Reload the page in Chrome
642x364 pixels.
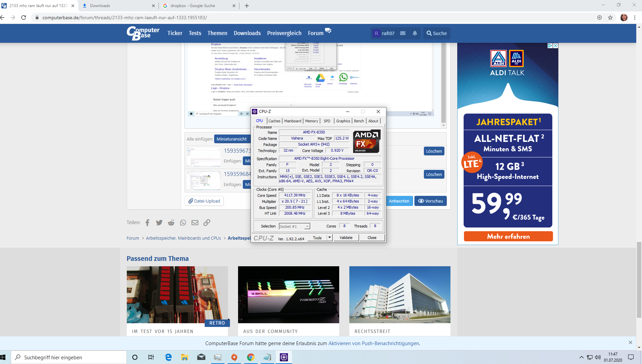tap(24, 18)
